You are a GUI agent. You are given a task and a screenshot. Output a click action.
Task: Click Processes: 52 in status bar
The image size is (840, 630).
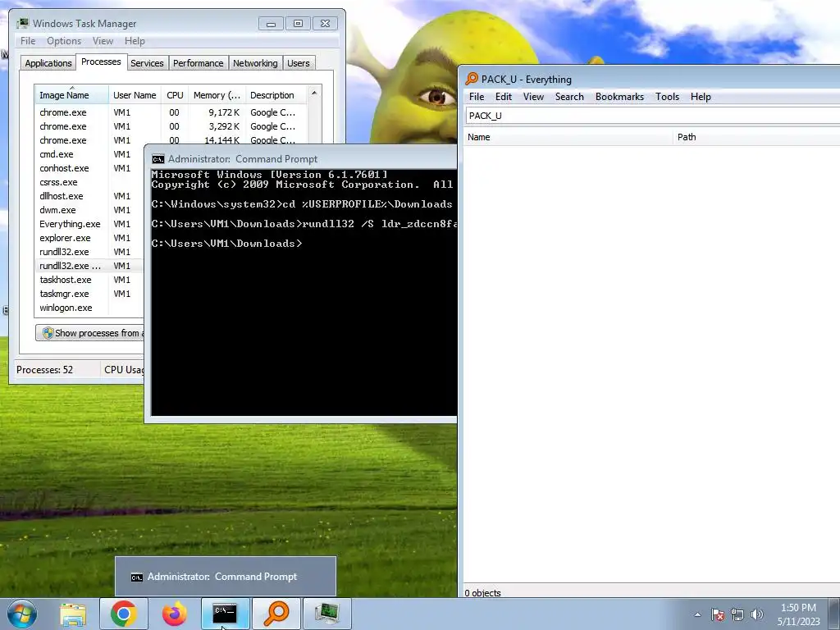point(44,370)
